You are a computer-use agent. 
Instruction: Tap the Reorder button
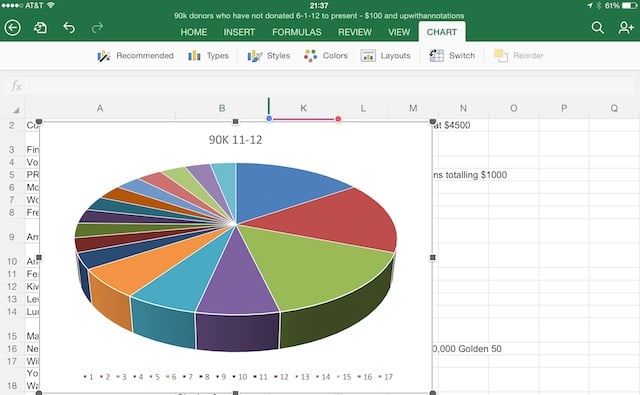518,55
